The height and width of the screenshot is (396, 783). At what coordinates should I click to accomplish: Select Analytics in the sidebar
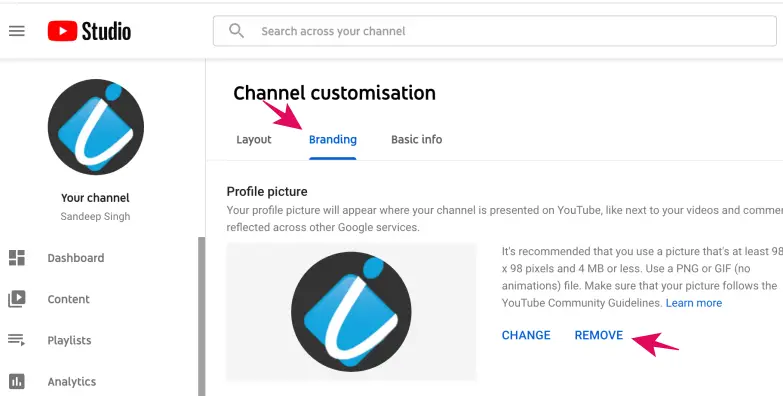click(x=72, y=382)
